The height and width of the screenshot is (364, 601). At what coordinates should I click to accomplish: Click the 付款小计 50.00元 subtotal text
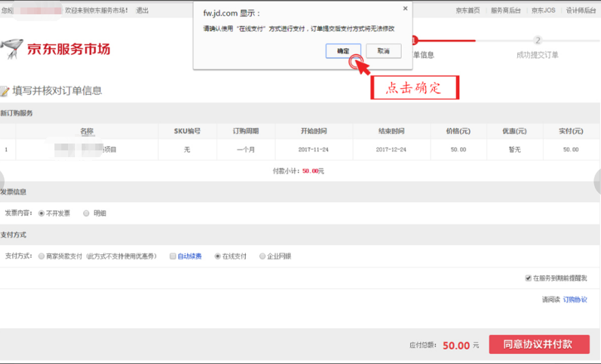pyautogui.click(x=298, y=171)
